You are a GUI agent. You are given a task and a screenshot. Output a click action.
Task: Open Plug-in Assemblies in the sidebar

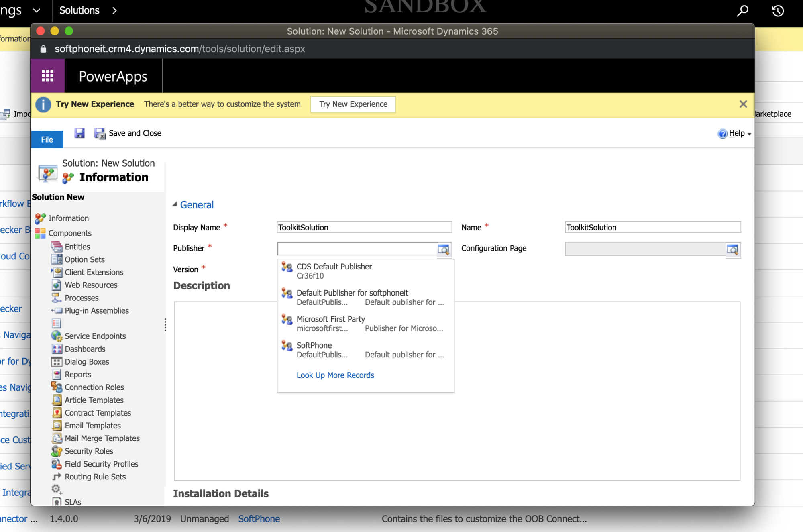97,311
